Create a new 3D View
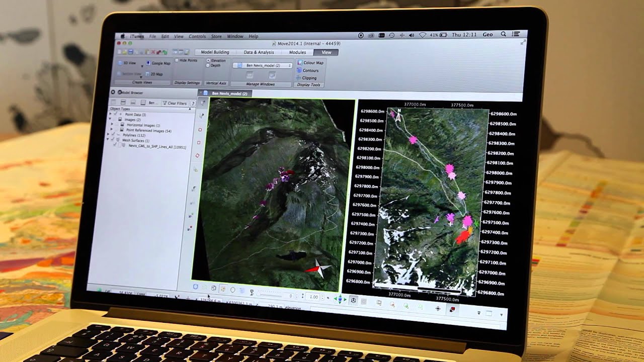This screenshot has width=644, height=362. pos(127,63)
